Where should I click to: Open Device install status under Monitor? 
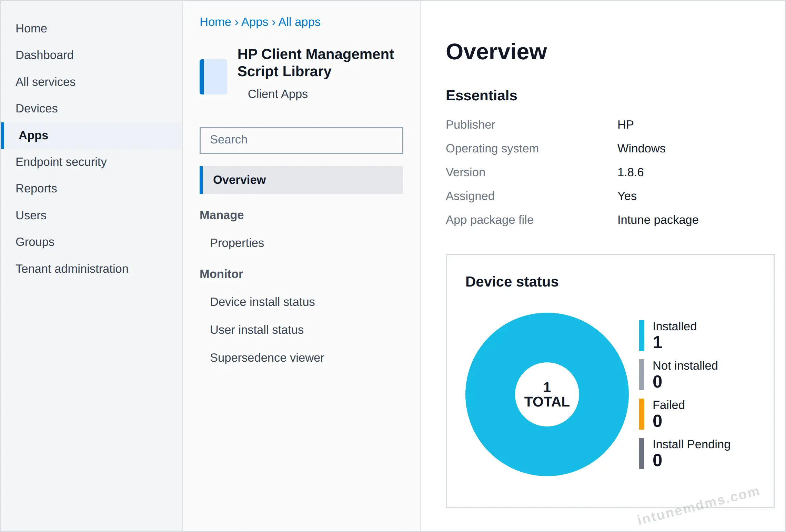tap(262, 302)
